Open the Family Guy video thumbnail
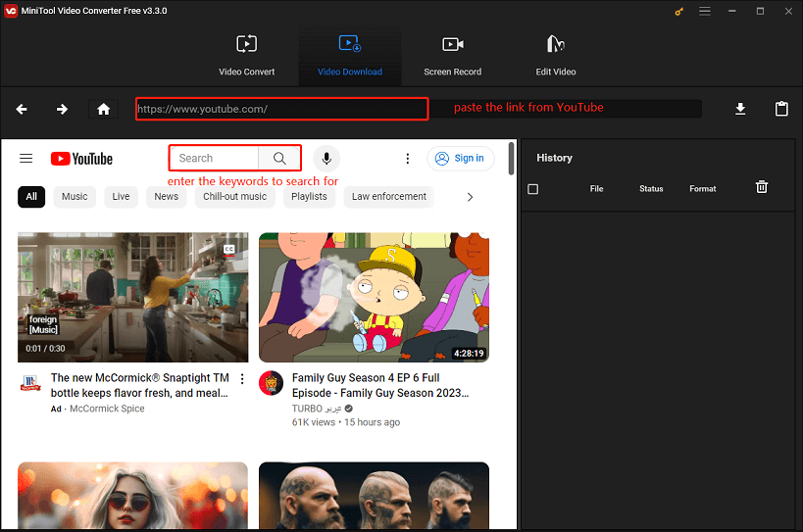 click(374, 297)
